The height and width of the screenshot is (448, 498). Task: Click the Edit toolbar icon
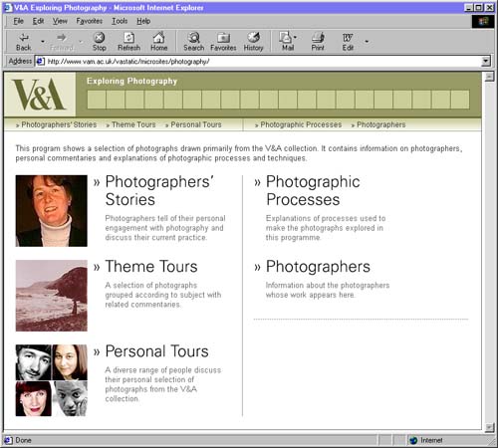348,38
